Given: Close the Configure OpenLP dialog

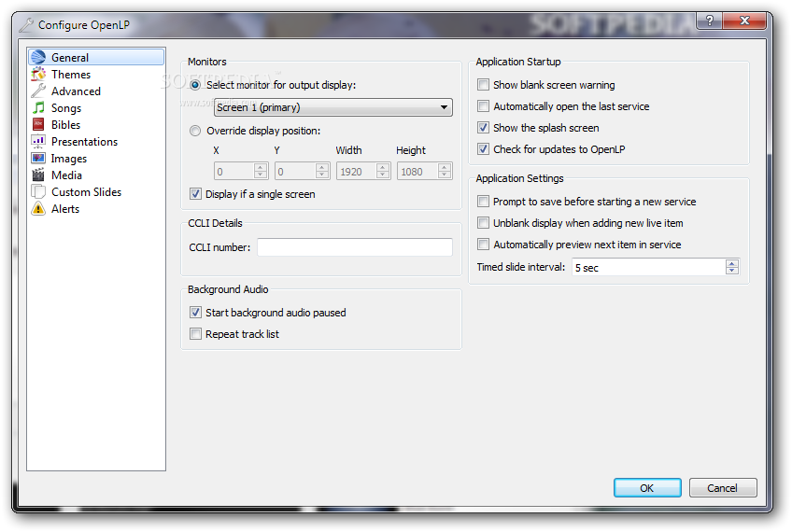Looking at the screenshot, I should point(744,21).
